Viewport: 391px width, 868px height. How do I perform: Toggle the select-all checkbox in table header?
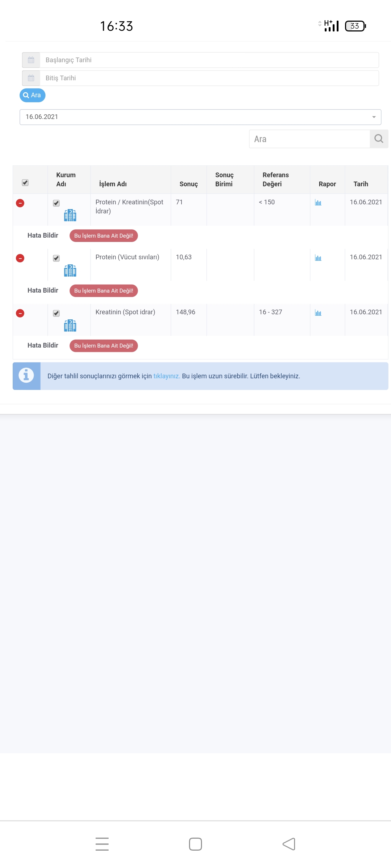click(25, 183)
